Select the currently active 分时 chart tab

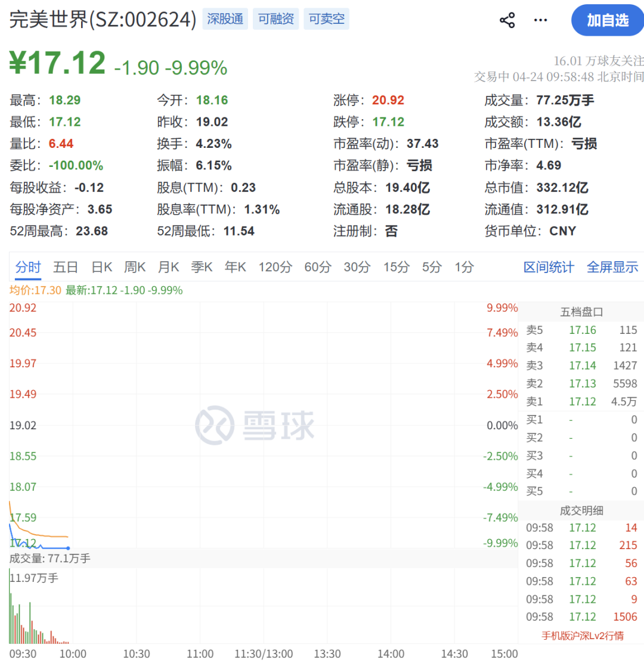click(x=27, y=267)
